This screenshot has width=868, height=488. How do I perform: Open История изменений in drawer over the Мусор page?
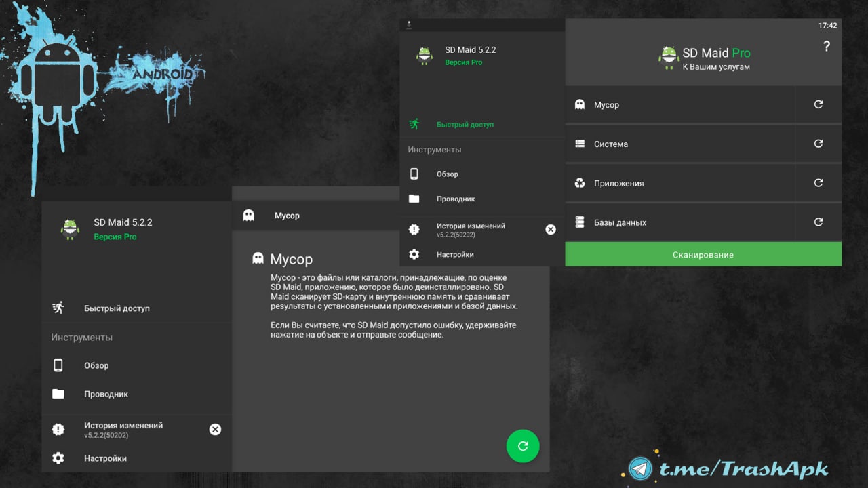(x=123, y=429)
